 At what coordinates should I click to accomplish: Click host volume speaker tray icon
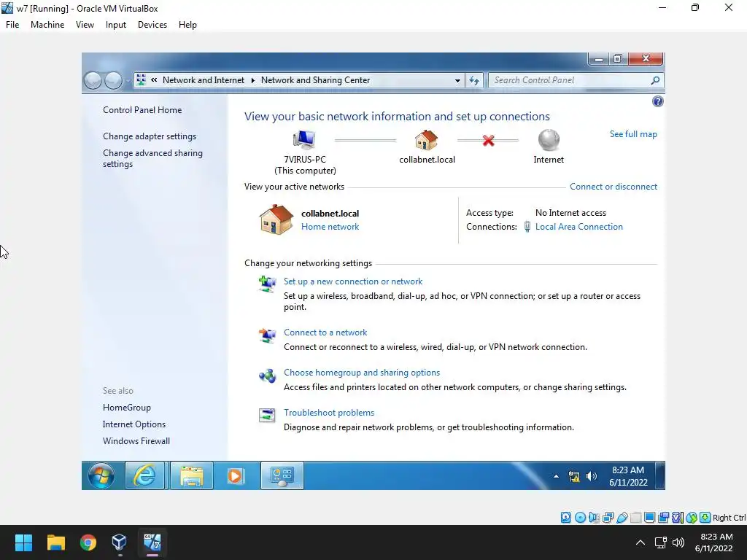[678, 542]
